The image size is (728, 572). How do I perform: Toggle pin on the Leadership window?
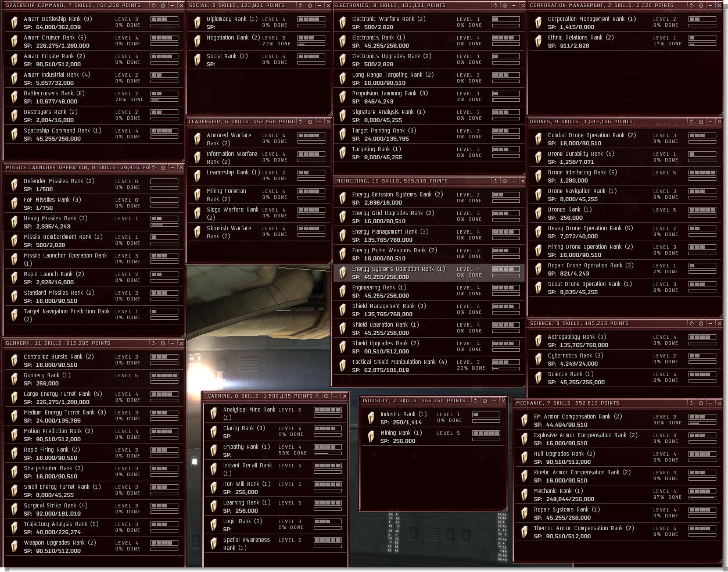310,121
